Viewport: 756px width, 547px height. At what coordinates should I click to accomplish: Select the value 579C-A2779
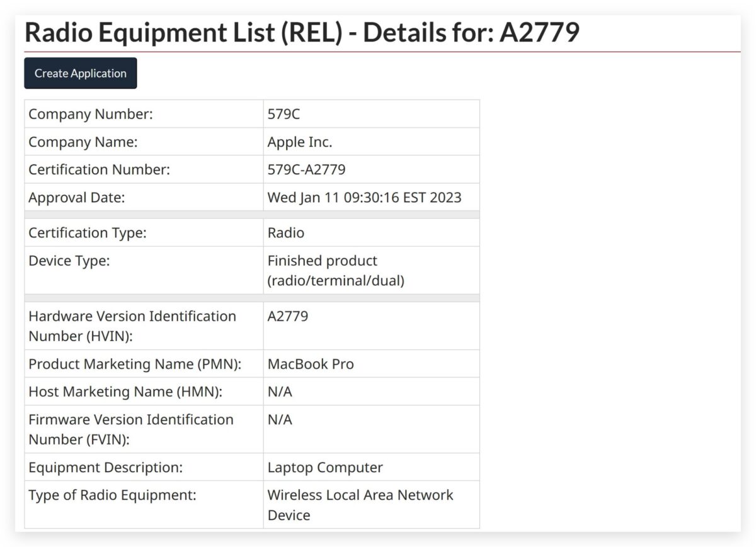tap(307, 169)
